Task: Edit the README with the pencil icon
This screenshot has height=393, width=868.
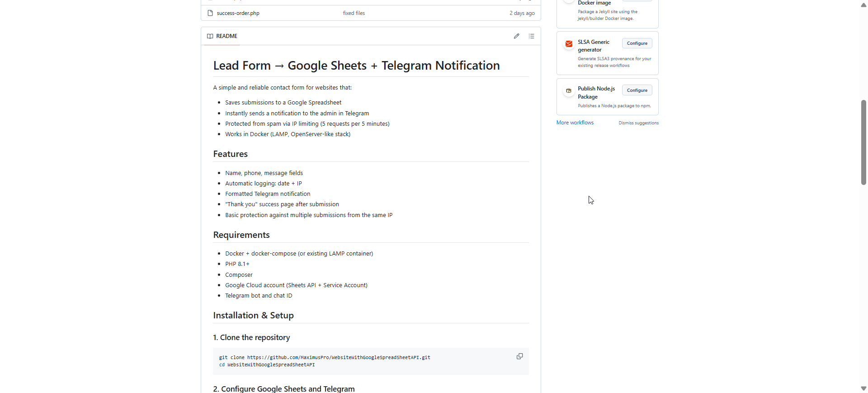Action: coord(516,36)
